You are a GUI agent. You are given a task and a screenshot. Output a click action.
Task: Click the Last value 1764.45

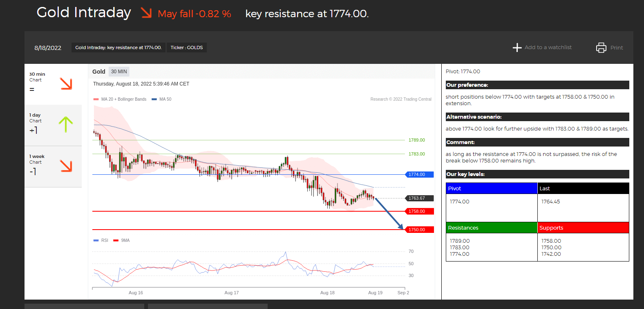point(550,201)
